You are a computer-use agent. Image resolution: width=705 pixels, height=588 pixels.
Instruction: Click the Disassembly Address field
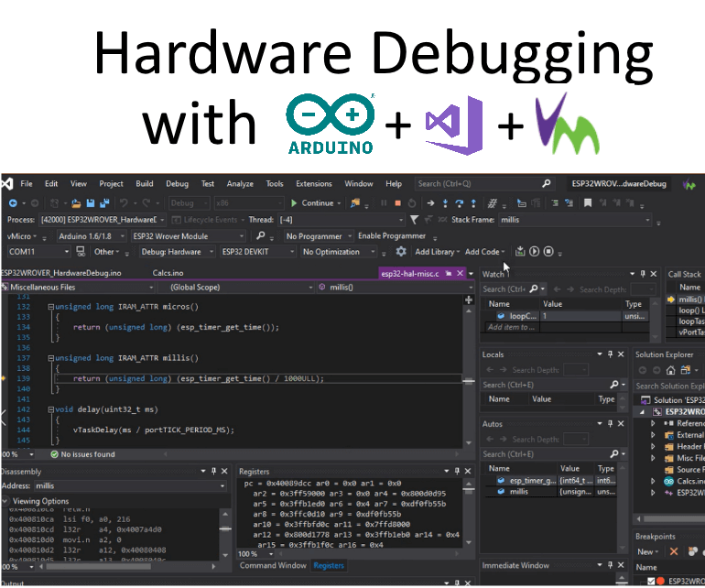[x=130, y=485]
